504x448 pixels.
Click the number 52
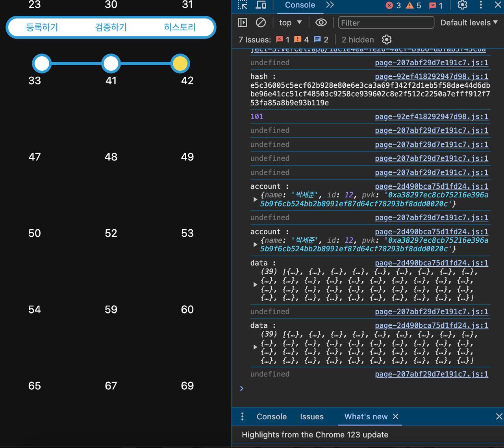(x=111, y=233)
